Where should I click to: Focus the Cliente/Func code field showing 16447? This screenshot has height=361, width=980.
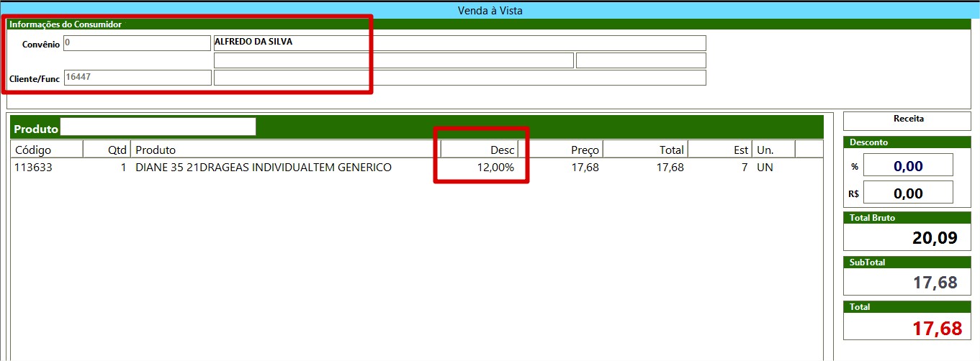click(137, 77)
